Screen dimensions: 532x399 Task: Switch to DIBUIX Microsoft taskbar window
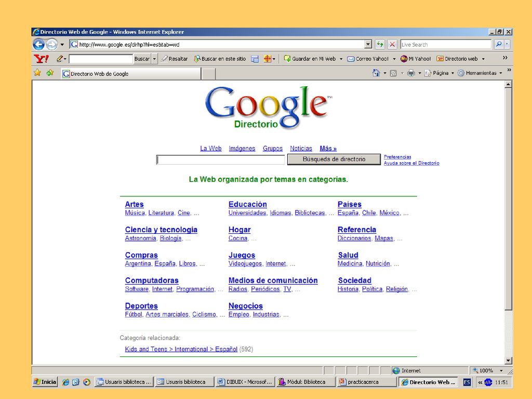(x=245, y=382)
